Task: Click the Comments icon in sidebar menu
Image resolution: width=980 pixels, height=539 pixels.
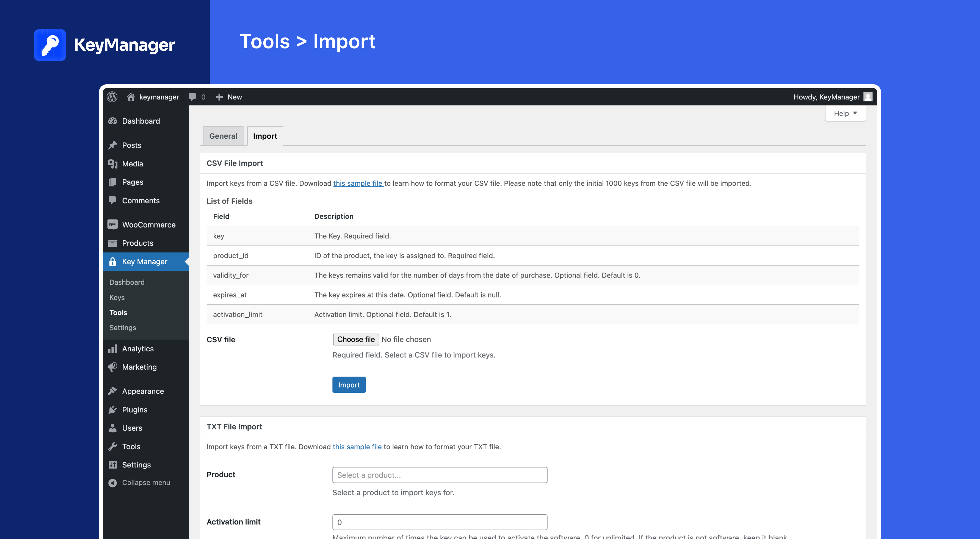Action: click(113, 200)
